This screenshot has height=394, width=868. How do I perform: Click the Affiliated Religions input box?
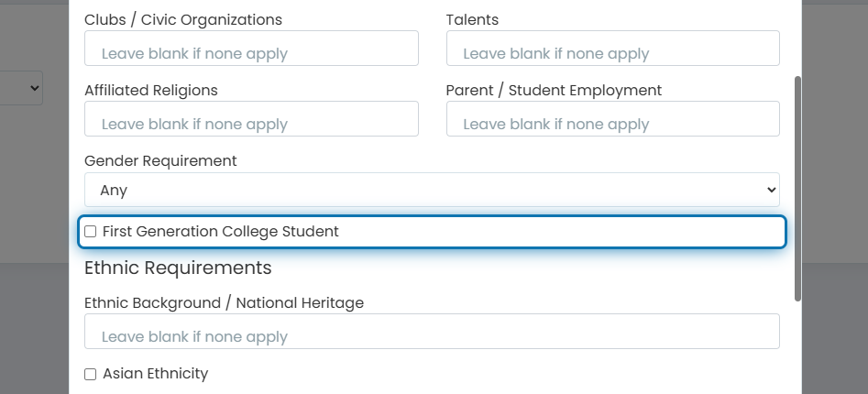coord(251,118)
